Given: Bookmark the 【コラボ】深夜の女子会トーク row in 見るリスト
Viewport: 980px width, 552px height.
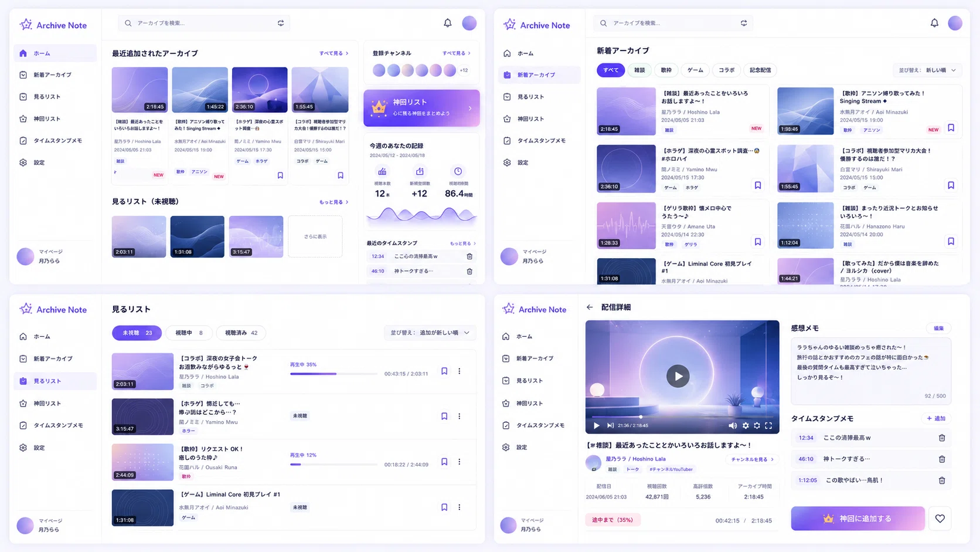Looking at the screenshot, I should pos(444,371).
